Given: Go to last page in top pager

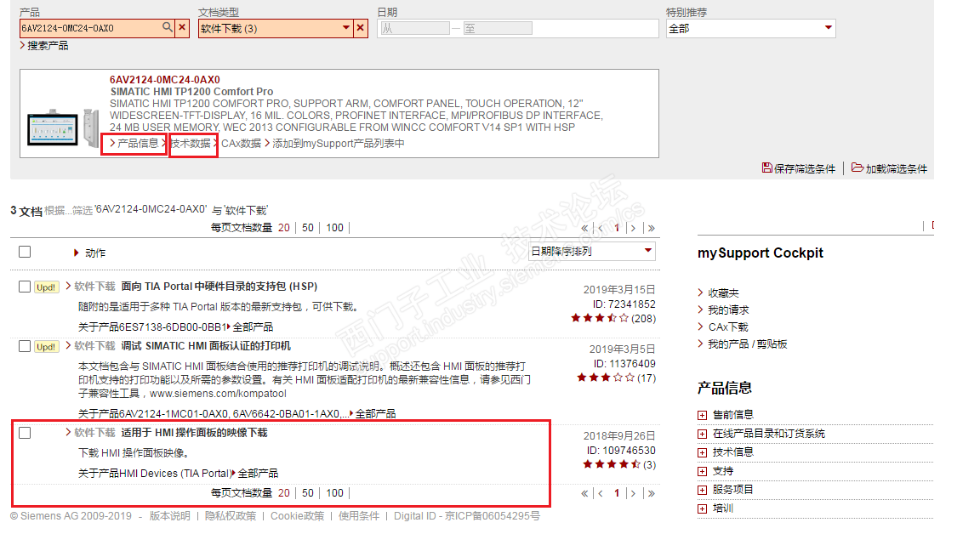Looking at the screenshot, I should [652, 228].
